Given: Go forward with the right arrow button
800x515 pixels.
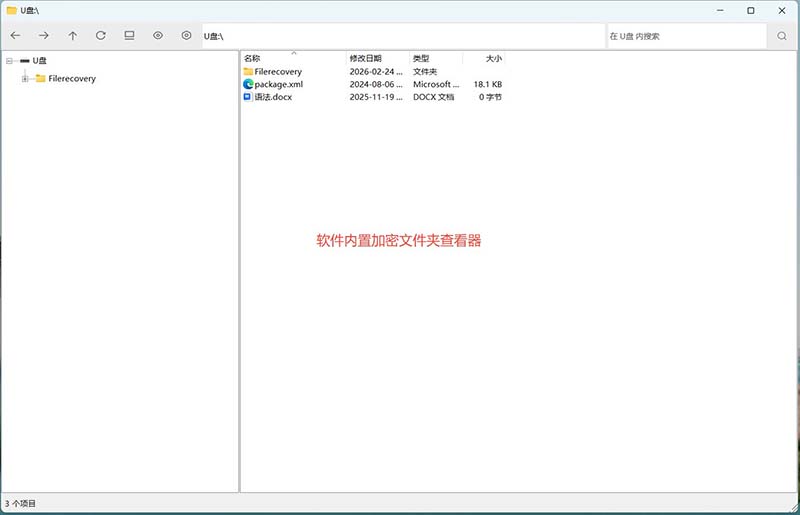Looking at the screenshot, I should pyautogui.click(x=44, y=36).
